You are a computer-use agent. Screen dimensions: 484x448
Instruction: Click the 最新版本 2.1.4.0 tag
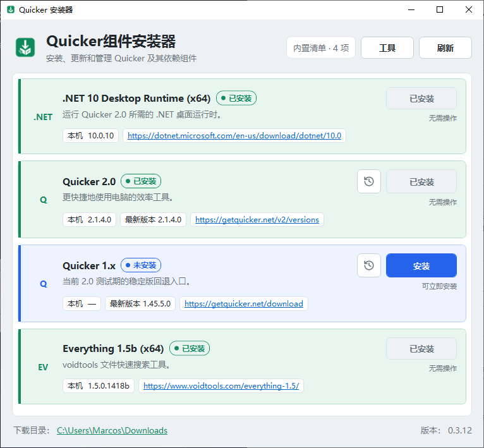click(x=153, y=219)
